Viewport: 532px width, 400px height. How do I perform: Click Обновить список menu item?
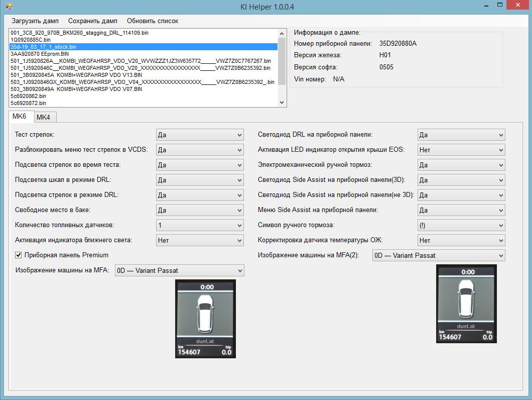click(153, 21)
